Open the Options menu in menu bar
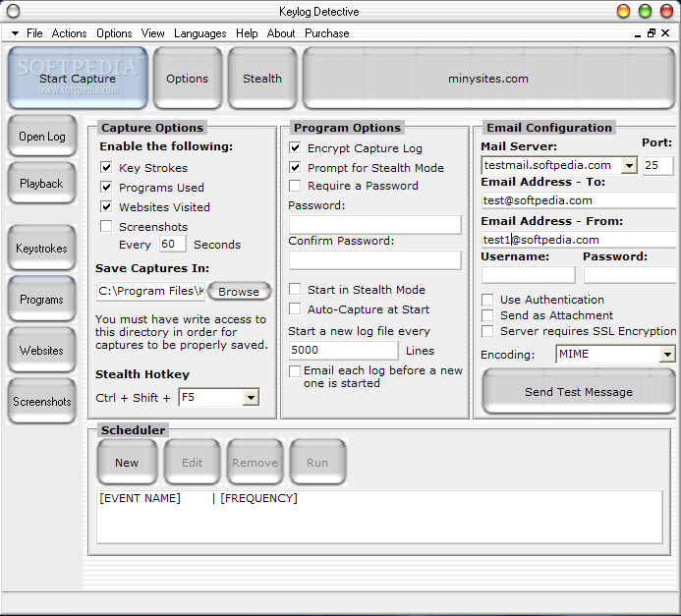The height and width of the screenshot is (616, 681). coord(114,33)
